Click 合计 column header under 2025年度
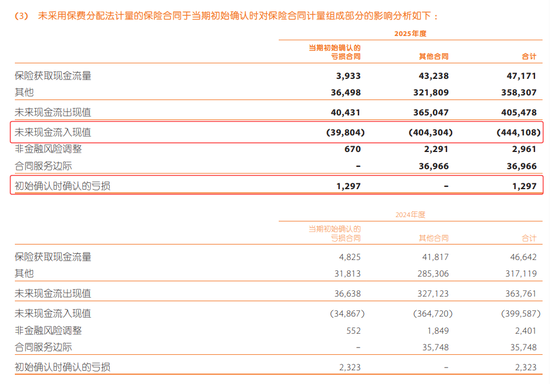 [529, 56]
